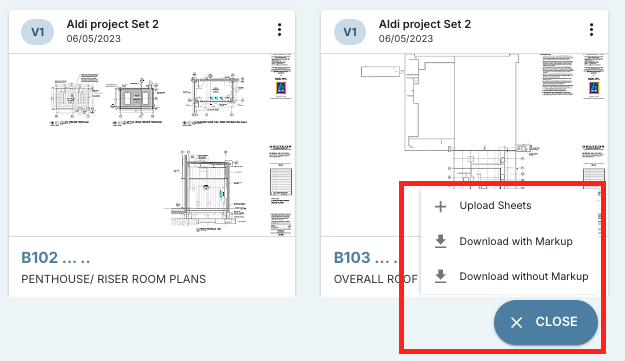Viewport: 625px width, 361px height.
Task: Open the B103 sheet title link
Action: [366, 258]
